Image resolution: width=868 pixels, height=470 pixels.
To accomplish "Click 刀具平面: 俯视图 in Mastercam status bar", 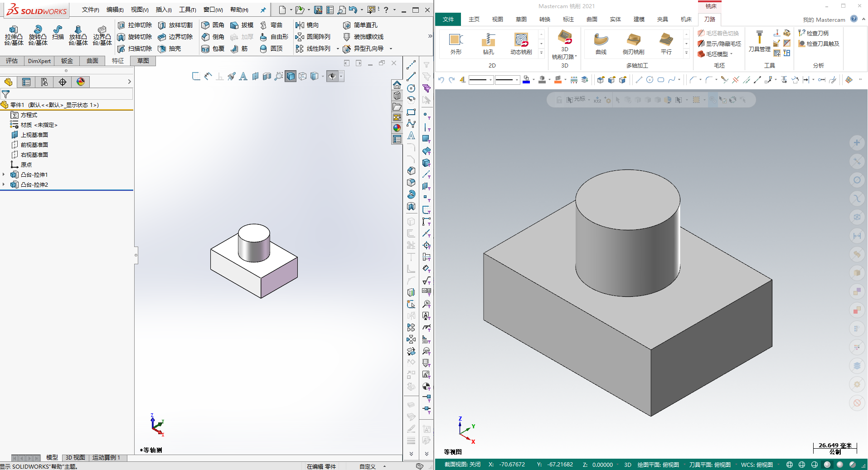I will pos(710,465).
